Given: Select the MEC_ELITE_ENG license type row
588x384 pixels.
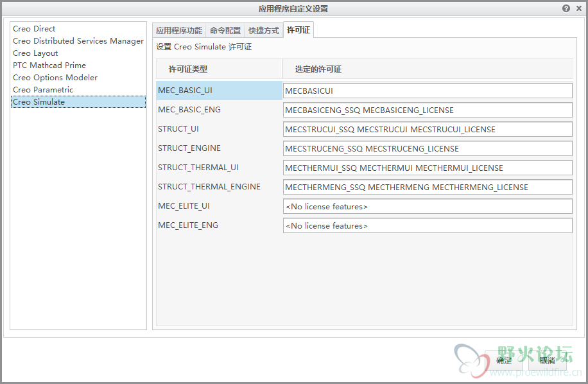Looking at the screenshot, I should 219,225.
